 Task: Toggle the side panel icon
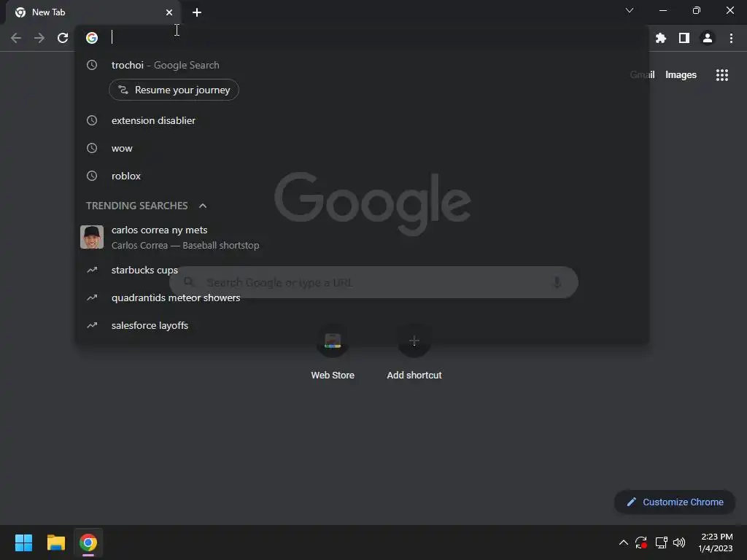(684, 38)
